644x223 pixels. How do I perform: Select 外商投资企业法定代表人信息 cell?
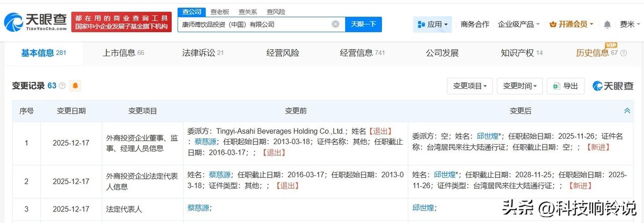point(142,181)
